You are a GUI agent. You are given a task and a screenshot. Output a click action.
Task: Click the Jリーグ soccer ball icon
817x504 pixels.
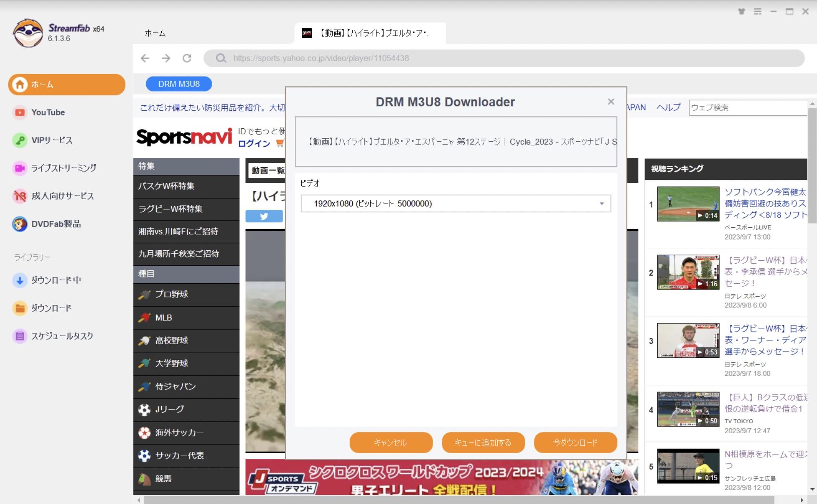click(x=144, y=410)
